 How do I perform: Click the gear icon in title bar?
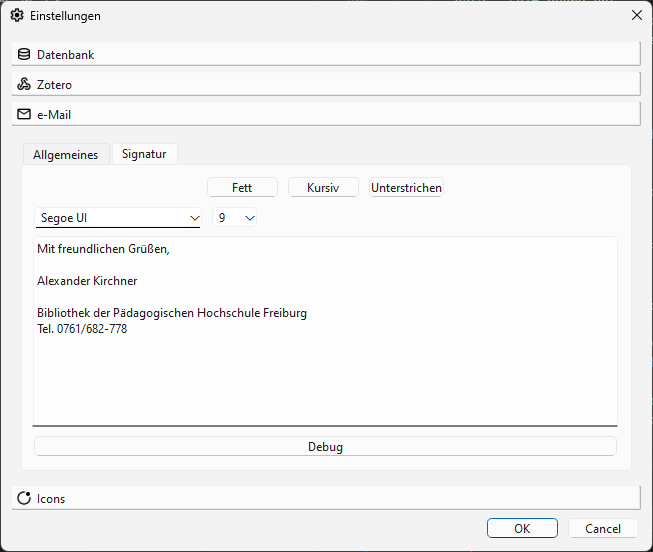pyautogui.click(x=16, y=16)
